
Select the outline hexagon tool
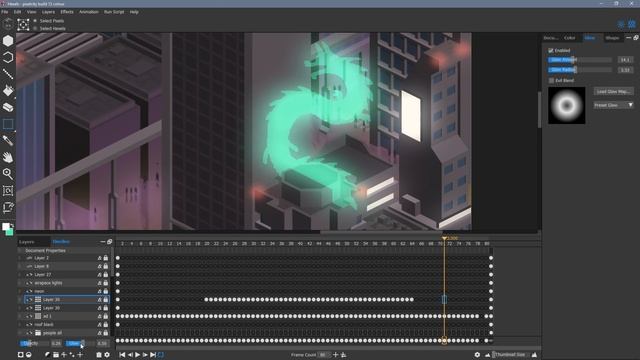8,58
